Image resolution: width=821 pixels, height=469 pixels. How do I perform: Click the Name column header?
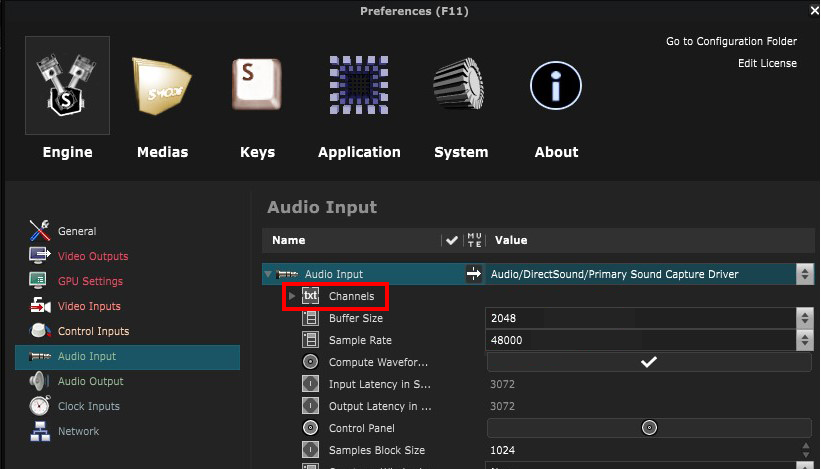pyautogui.click(x=289, y=240)
